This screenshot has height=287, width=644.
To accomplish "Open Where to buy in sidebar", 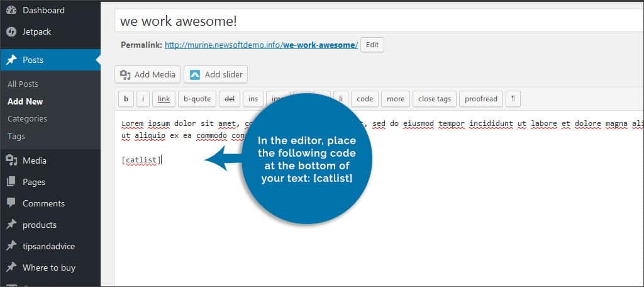I will (50, 267).
